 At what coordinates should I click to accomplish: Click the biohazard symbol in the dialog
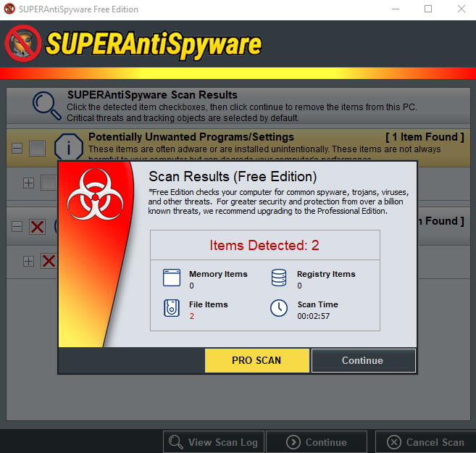(x=96, y=194)
